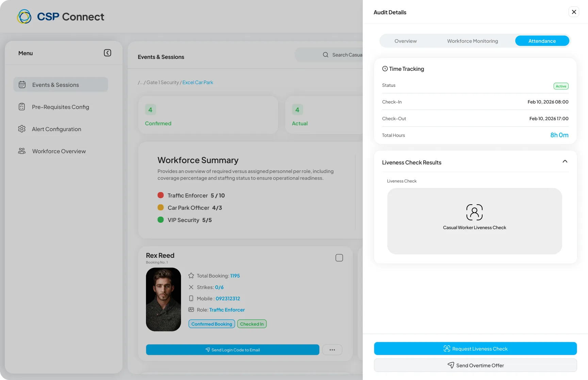Click Check-In time Feb 10, 2026 08:00
The height and width of the screenshot is (380, 588).
(548, 102)
